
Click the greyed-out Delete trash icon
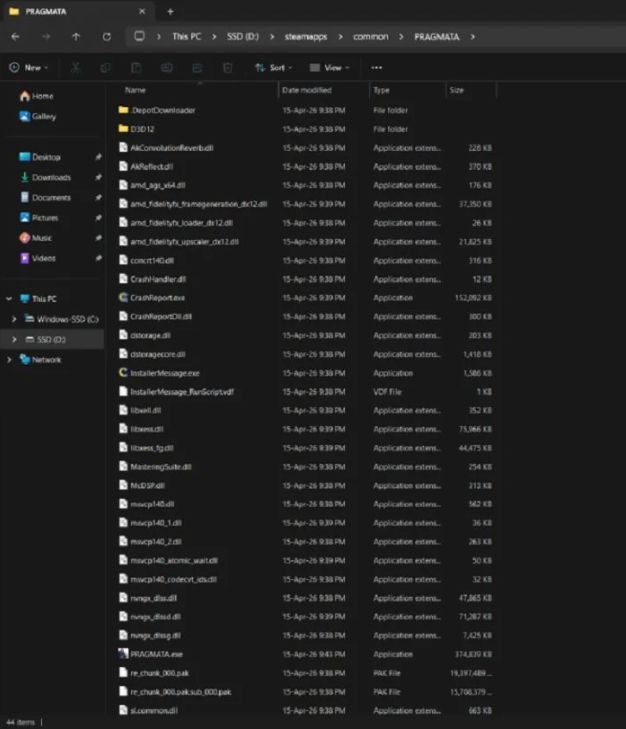click(227, 68)
